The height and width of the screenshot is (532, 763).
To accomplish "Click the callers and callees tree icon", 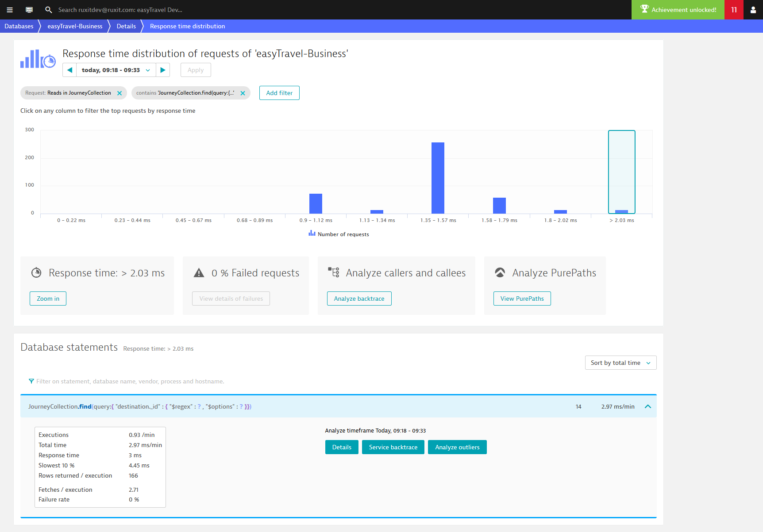I will coord(334,272).
